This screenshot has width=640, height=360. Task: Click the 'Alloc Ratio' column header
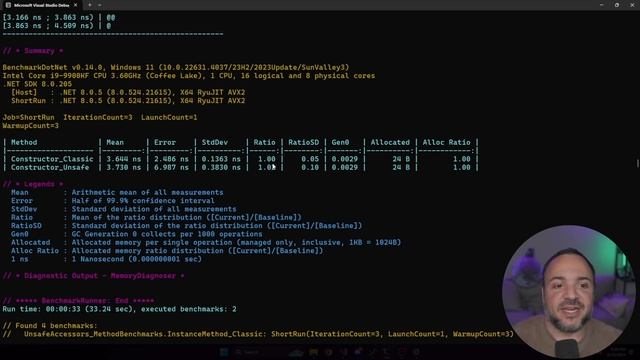[447, 142]
